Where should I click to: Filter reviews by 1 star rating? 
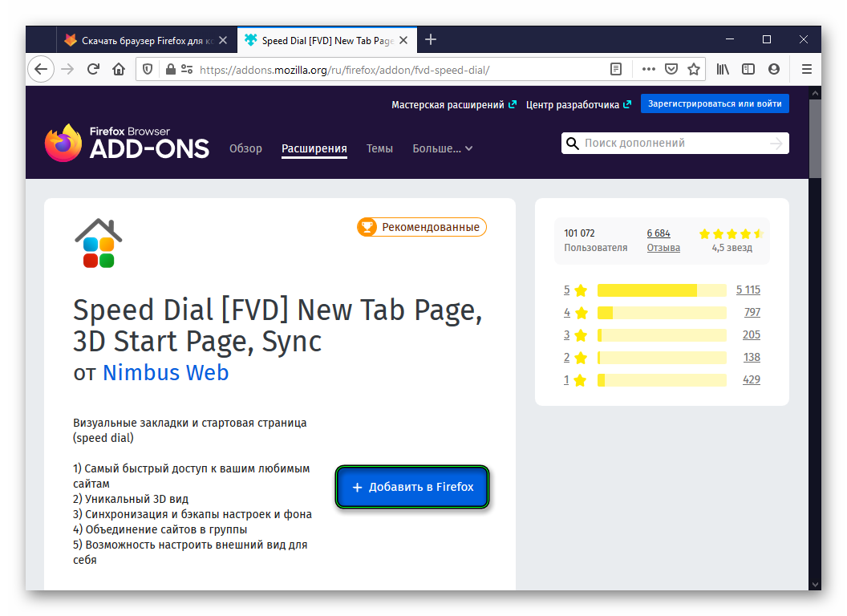pos(575,380)
